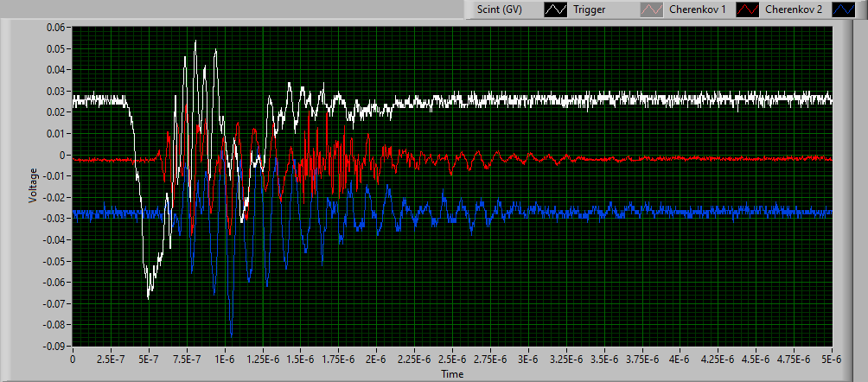Screen dimensions: 868x382
Task: Click the 1E-6 Time tick label
Action: click(225, 358)
